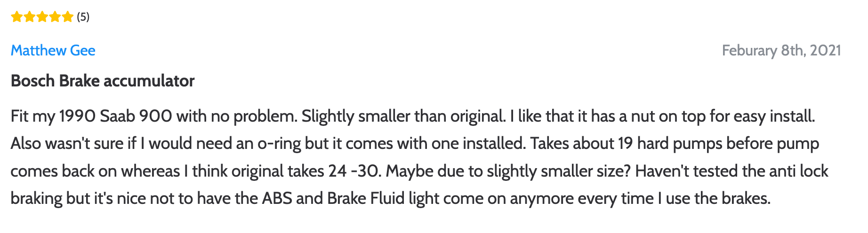Click 'Slightly smaller than original' sentence

(403, 116)
